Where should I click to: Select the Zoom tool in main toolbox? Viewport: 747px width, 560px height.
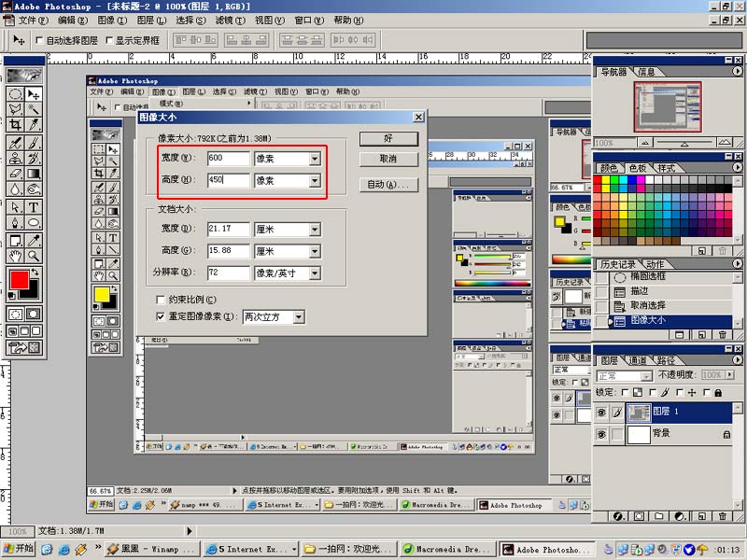(34, 256)
